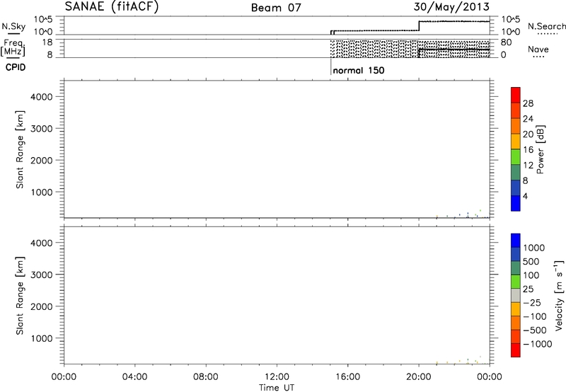Viewport: 566px width, 392px height.
Task: Click the -1000 tick on velocity colorbar
Action: coord(537,344)
